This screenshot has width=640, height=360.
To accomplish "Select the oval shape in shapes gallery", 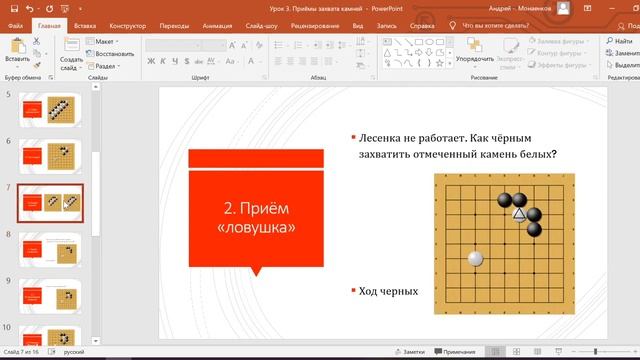I will pyautogui.click(x=429, y=42).
